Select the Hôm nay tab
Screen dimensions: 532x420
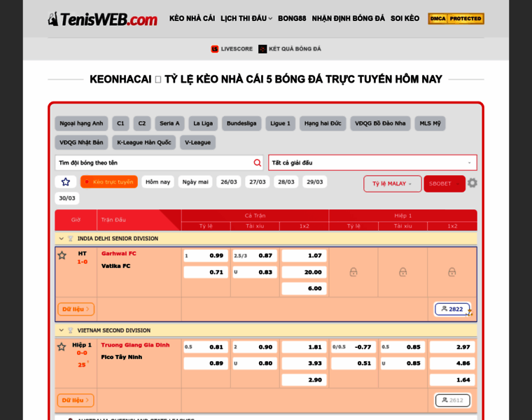(157, 182)
